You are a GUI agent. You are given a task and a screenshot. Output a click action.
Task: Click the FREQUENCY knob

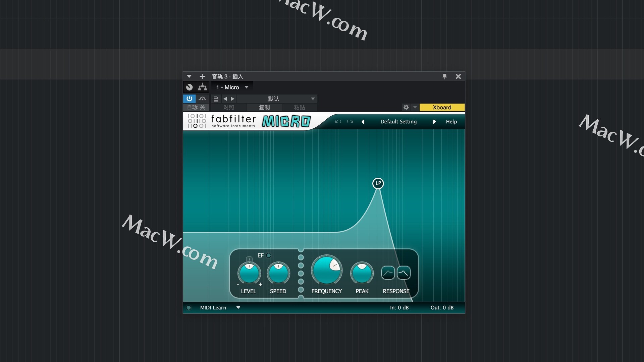click(326, 271)
